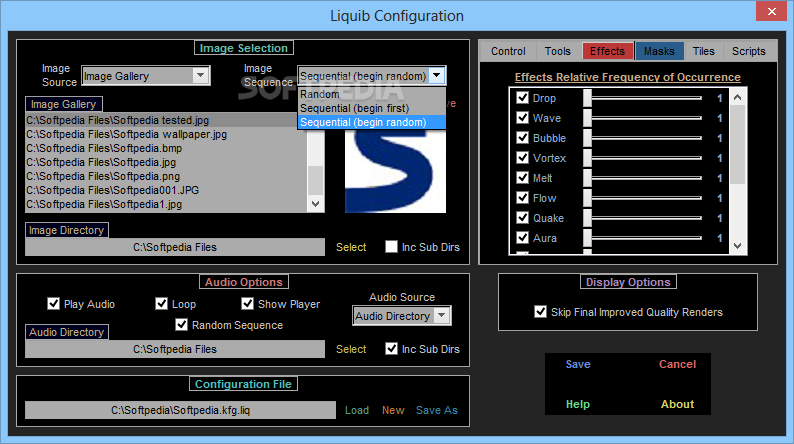Viewport: 794px width, 444px height.
Task: Click the effects list scroll-up arrow
Action: [x=738, y=97]
